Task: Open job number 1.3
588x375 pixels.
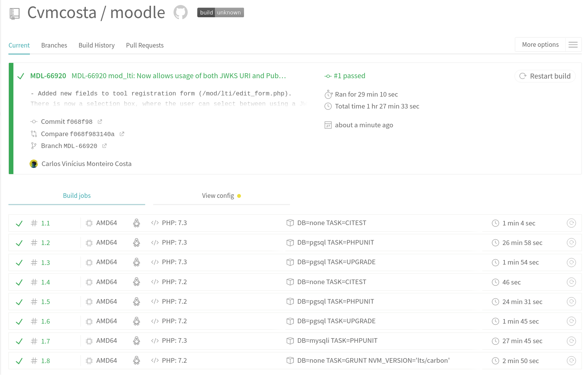Action: click(46, 263)
